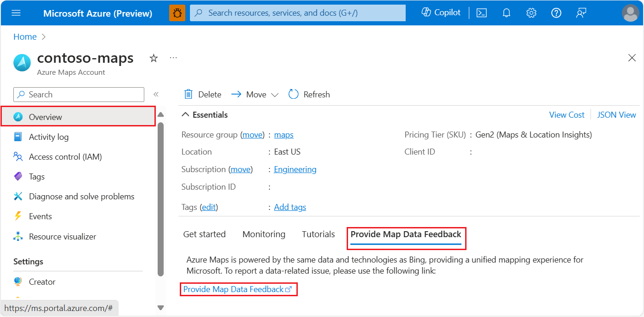Switch to JSON View
This screenshot has height=317, width=644.
(616, 114)
